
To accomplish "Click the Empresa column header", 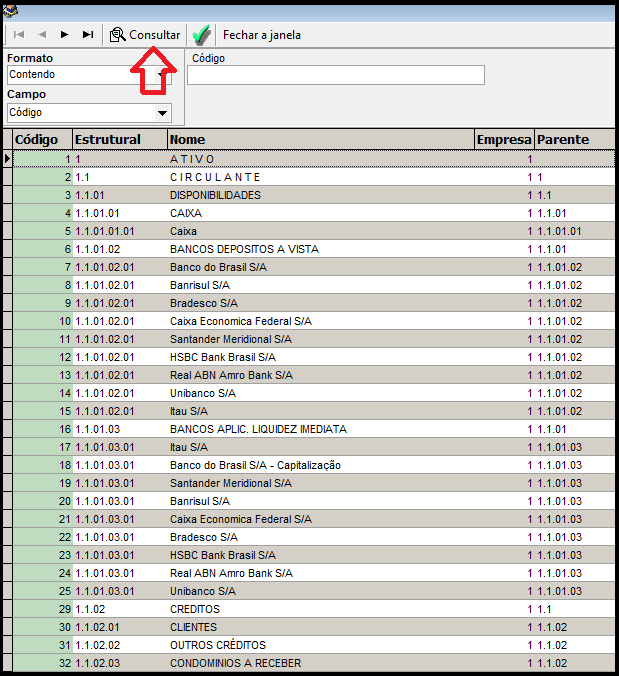I will (504, 140).
